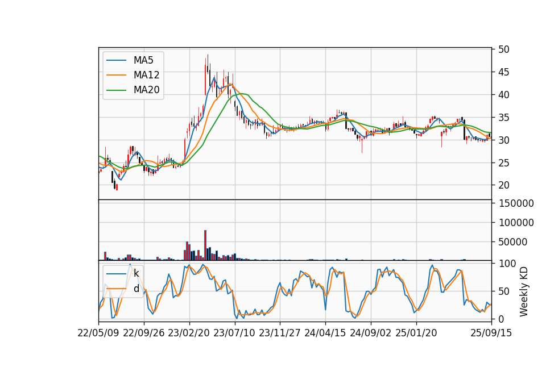
Task: Click the 'k' label in KD legend
Action: [136, 274]
